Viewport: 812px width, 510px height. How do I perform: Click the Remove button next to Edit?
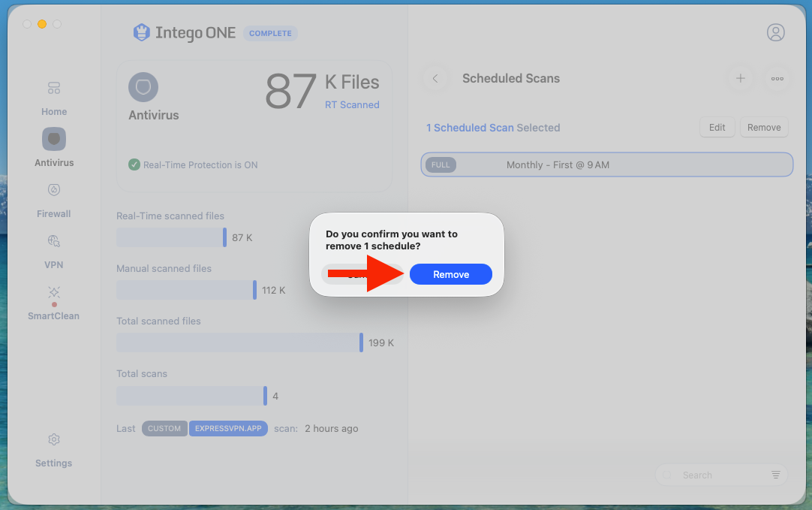764,128
